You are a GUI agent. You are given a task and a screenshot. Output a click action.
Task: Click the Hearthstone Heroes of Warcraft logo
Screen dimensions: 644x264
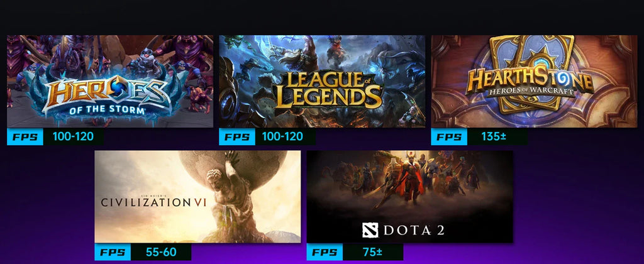pyautogui.click(x=530, y=83)
